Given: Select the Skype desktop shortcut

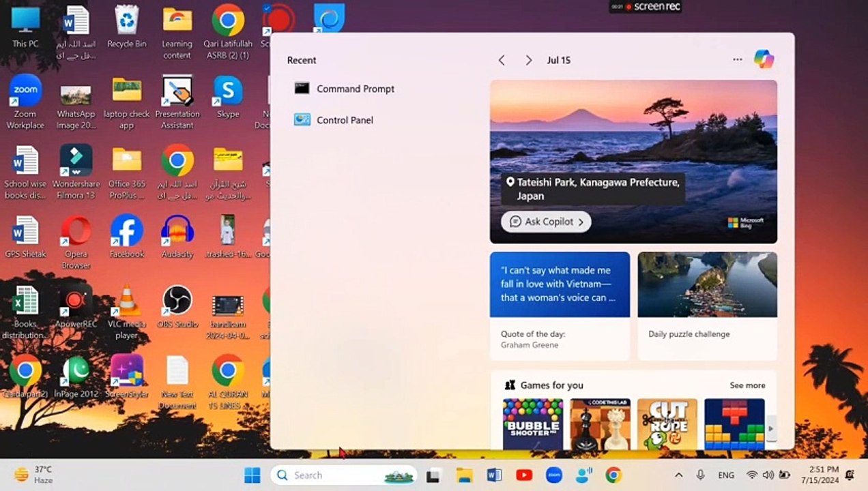Looking at the screenshot, I should click(x=228, y=97).
